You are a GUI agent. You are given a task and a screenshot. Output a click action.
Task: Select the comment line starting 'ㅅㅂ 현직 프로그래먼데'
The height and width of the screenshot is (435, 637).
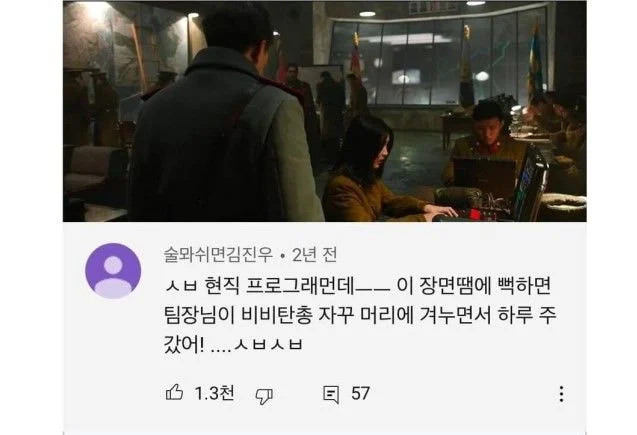pos(357,286)
